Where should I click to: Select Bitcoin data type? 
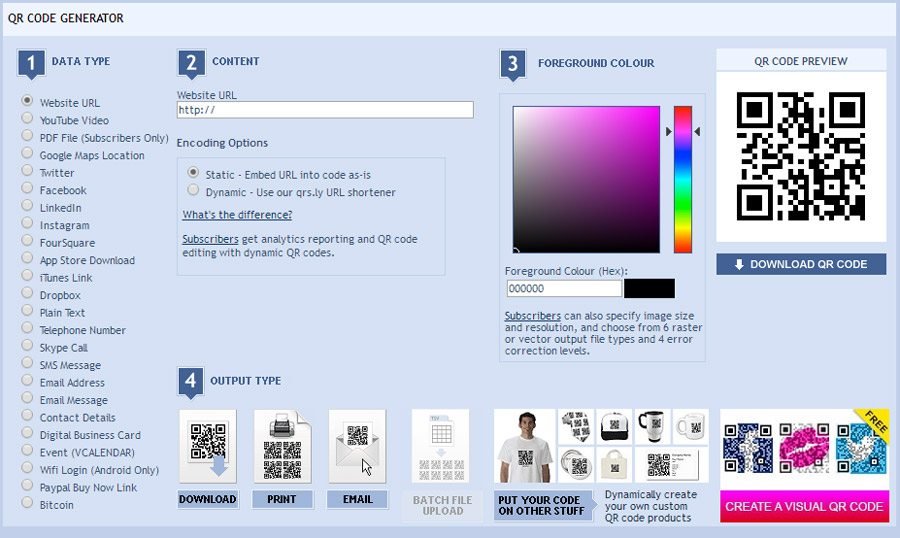pyautogui.click(x=27, y=502)
